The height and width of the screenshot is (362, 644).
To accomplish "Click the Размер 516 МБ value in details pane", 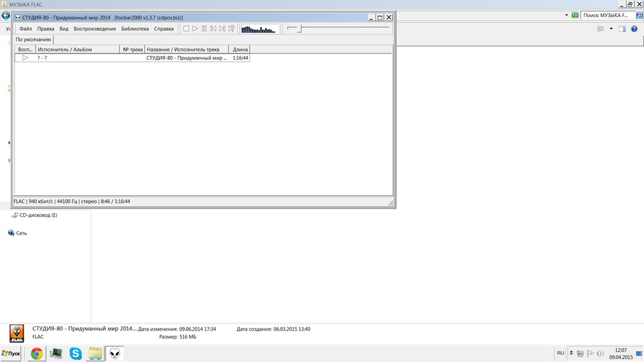I will coord(187,337).
